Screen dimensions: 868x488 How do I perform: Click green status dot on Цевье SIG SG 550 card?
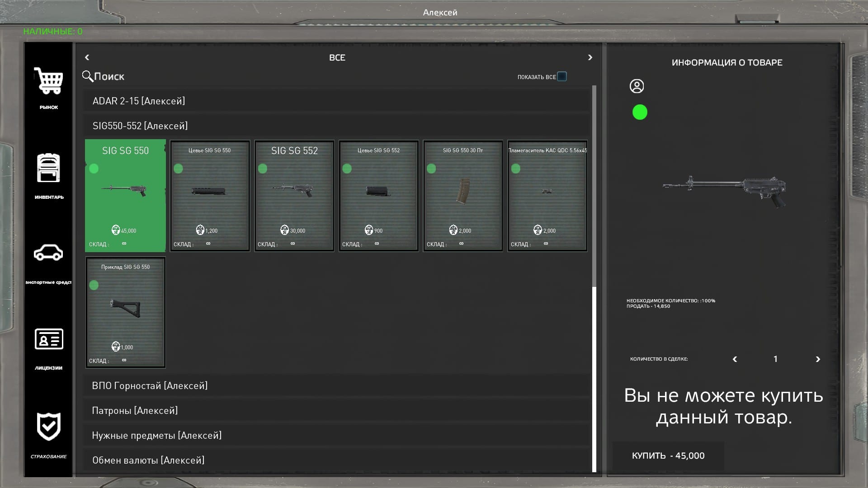click(x=178, y=169)
